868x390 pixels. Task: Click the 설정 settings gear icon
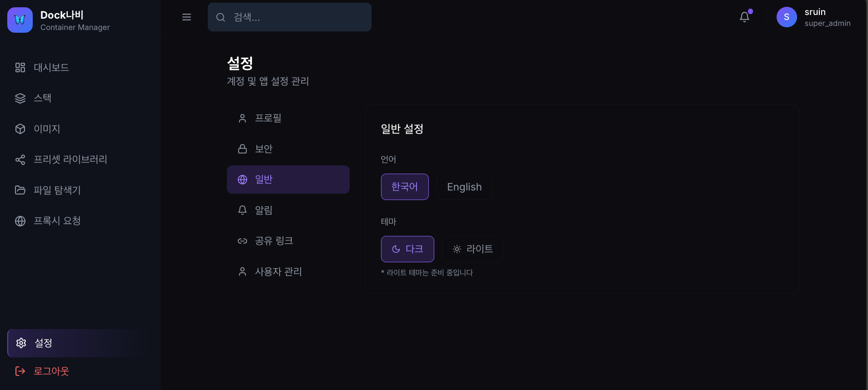(x=21, y=343)
